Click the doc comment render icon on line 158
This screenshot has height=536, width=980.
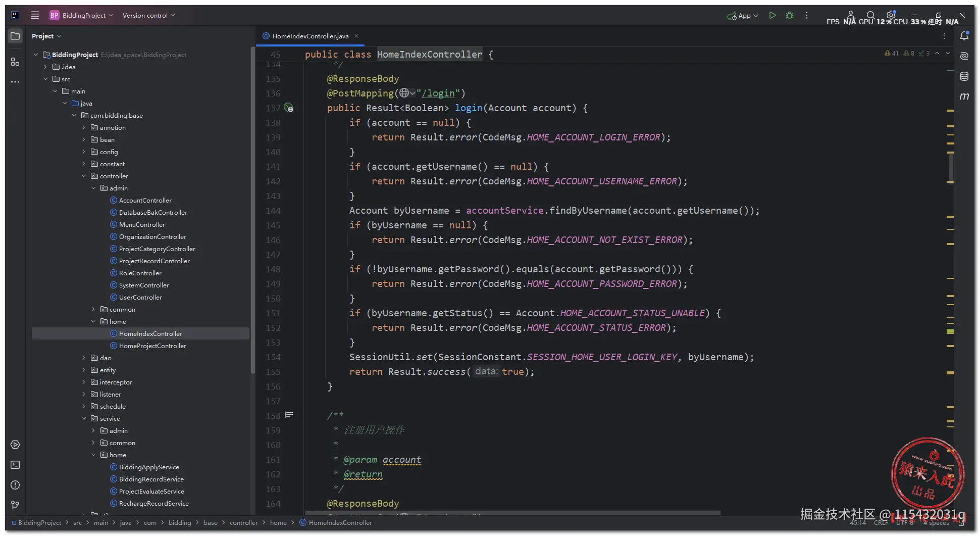pos(289,415)
